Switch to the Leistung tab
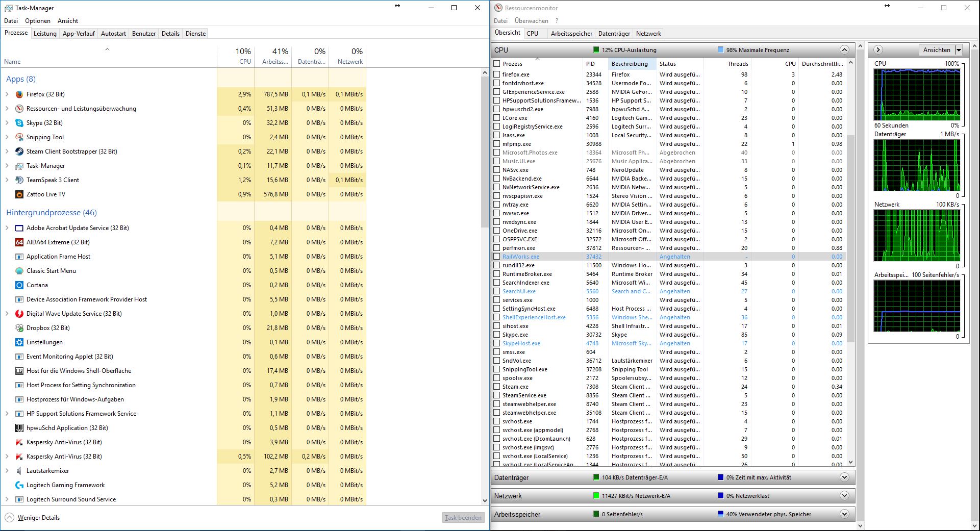 [x=45, y=34]
